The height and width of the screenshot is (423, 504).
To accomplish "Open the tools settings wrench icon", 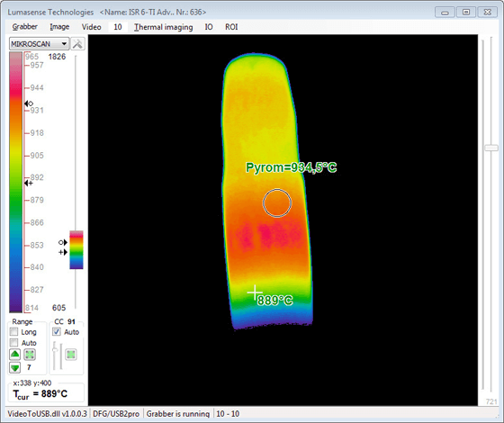I will (77, 44).
